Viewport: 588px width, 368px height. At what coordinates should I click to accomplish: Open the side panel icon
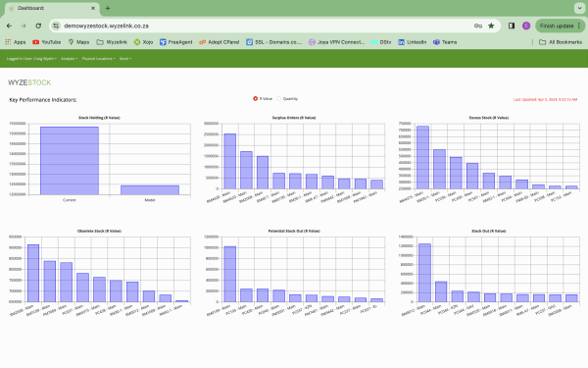[512, 26]
